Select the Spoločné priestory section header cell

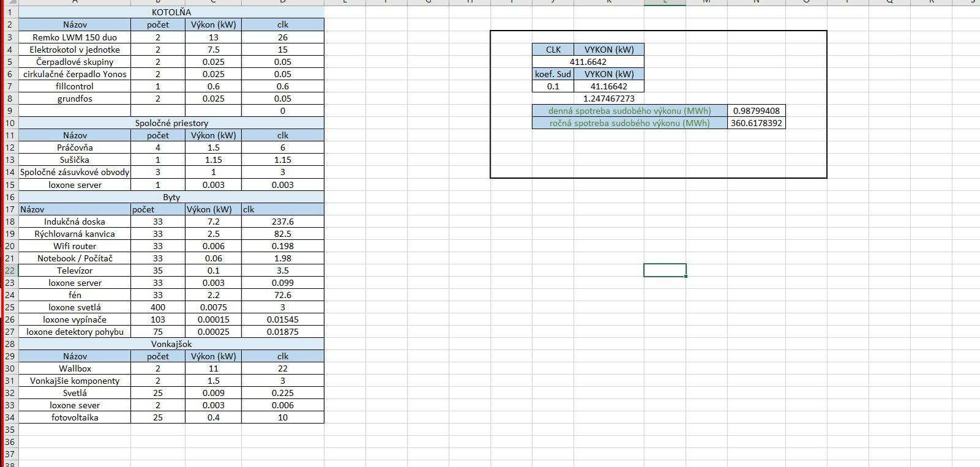tap(171, 123)
